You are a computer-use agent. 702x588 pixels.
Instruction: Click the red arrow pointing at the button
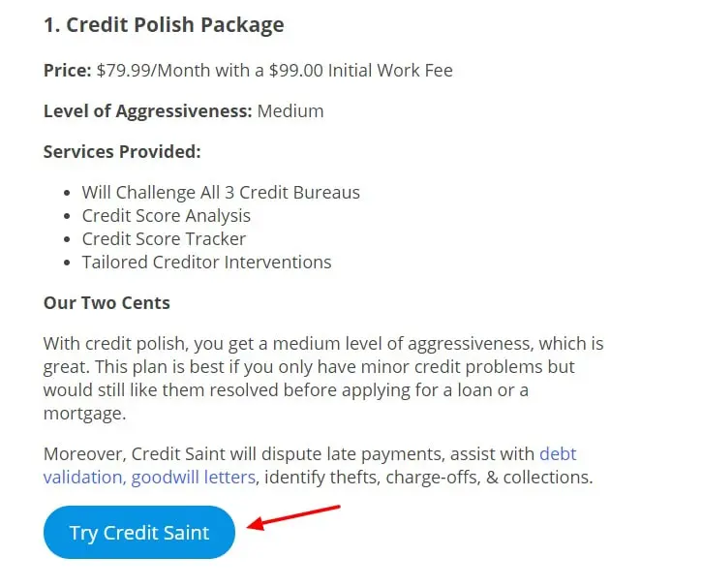coord(294,516)
